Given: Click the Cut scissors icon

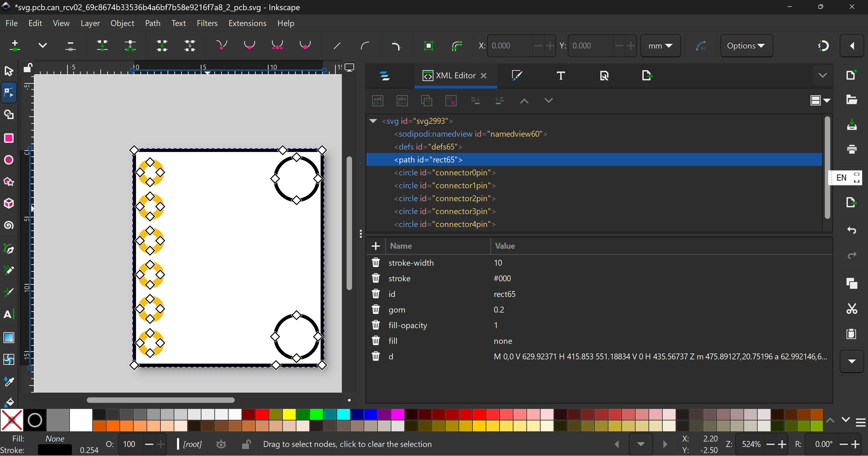Looking at the screenshot, I should pos(851,309).
